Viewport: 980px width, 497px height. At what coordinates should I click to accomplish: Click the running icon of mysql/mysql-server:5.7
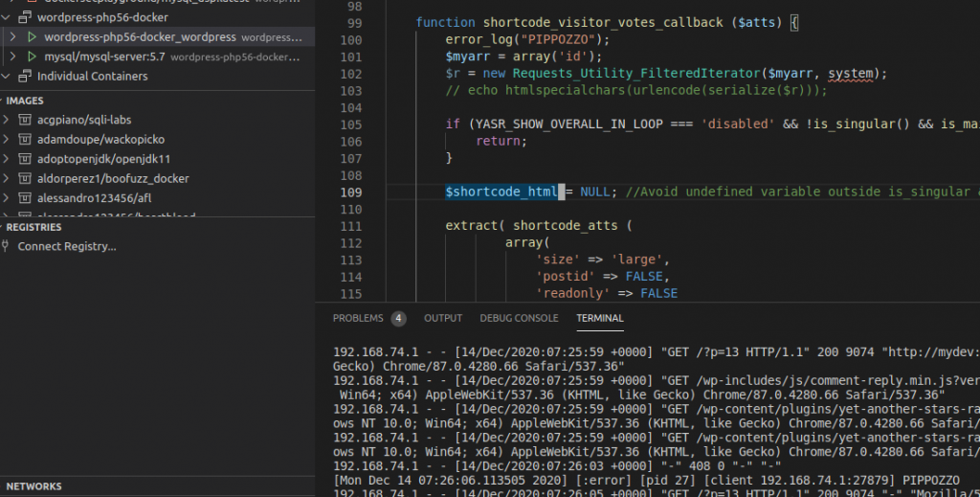tap(32, 56)
